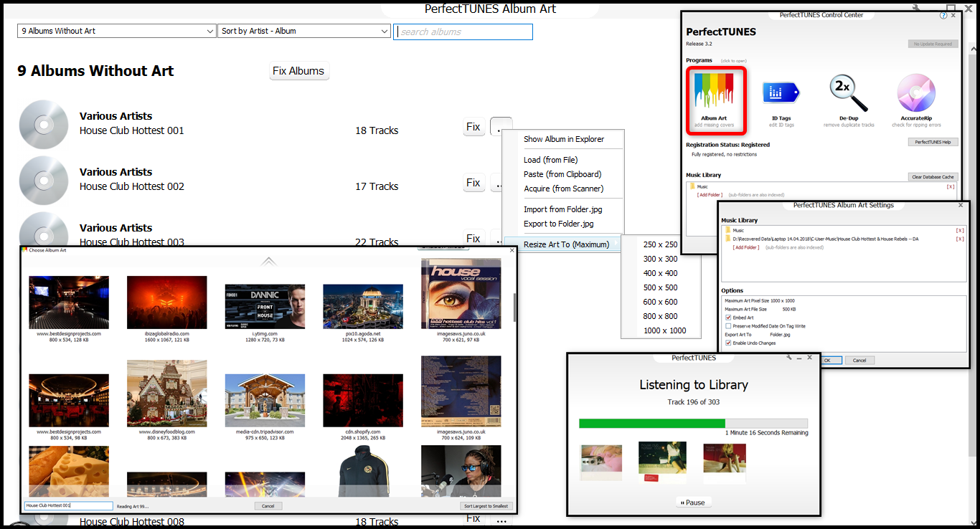This screenshot has height=529, width=980.
Task: Open the 9 Albums Without Art dropdown
Action: pos(116,31)
